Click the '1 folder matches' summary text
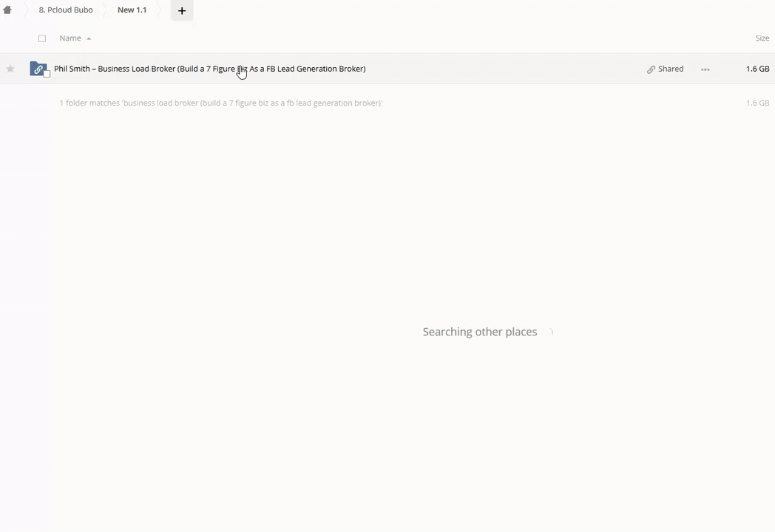 click(220, 103)
